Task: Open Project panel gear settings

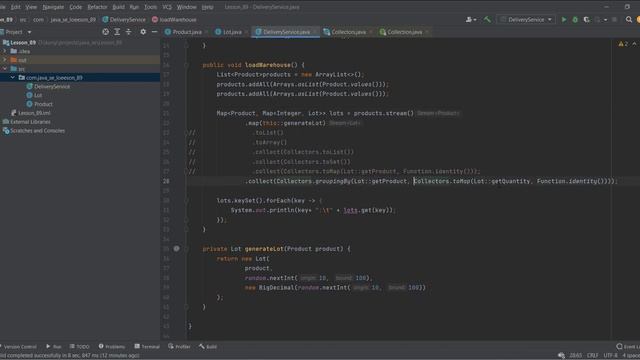Action: click(143, 32)
